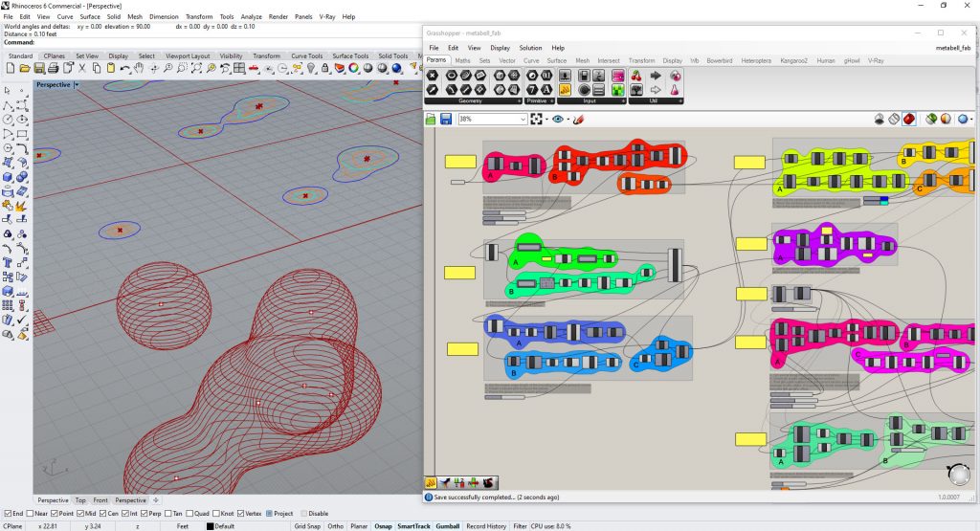Expand the Geometry panel with its plus button

click(519, 101)
